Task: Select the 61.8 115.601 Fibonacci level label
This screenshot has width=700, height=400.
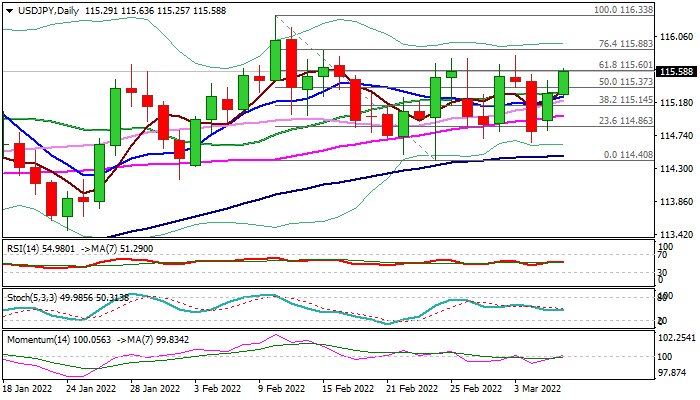Action: (x=625, y=65)
